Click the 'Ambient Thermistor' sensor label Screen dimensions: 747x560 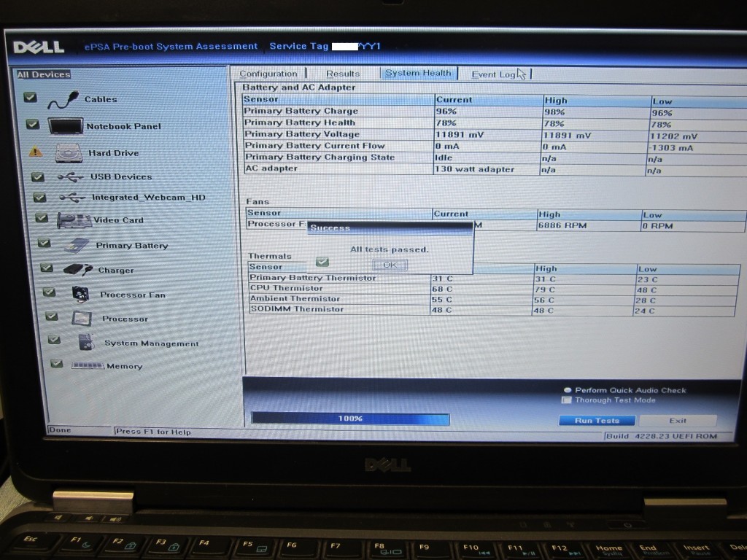tap(295, 298)
